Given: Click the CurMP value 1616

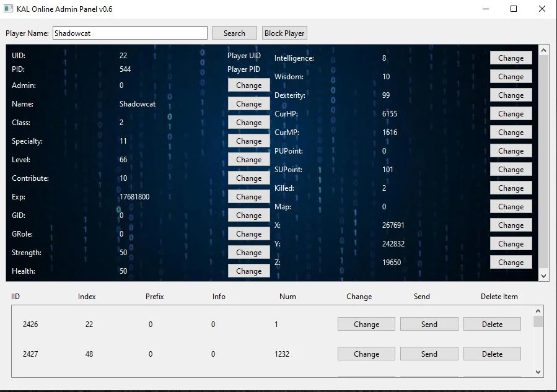Looking at the screenshot, I should 390,132.
